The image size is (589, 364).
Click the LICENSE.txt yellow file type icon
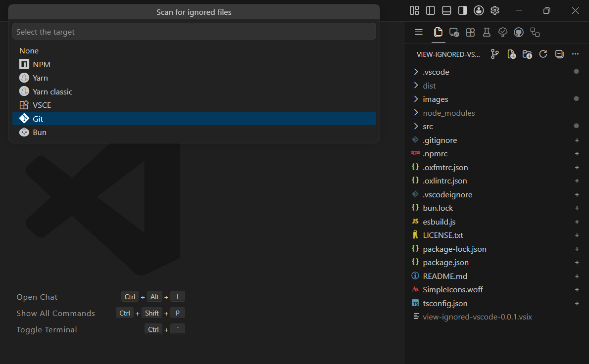click(415, 235)
